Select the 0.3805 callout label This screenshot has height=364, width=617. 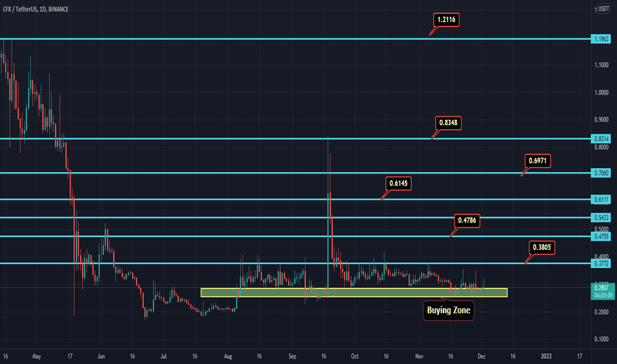coord(542,248)
